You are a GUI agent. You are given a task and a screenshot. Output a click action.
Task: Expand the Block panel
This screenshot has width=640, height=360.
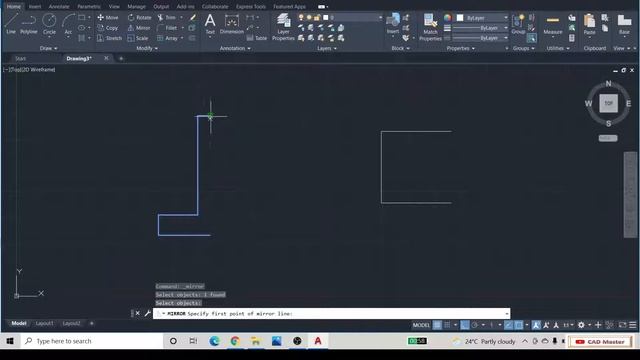point(400,48)
